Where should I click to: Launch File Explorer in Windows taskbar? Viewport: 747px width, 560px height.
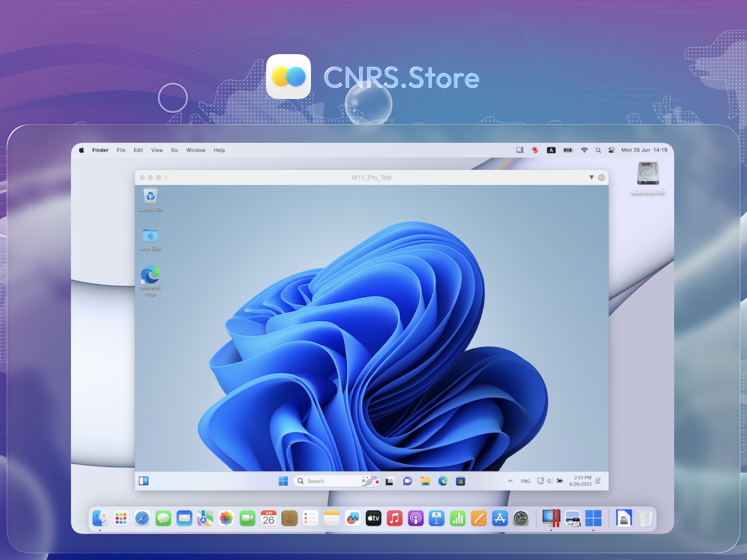pyautogui.click(x=425, y=481)
